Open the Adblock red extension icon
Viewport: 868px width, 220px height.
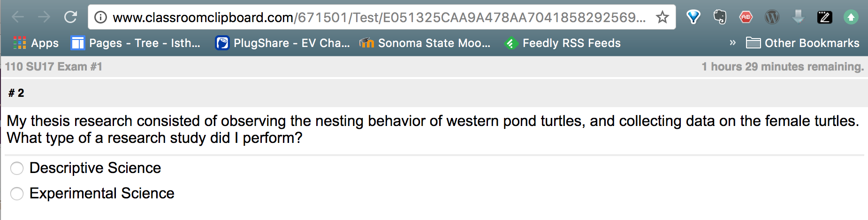(746, 17)
